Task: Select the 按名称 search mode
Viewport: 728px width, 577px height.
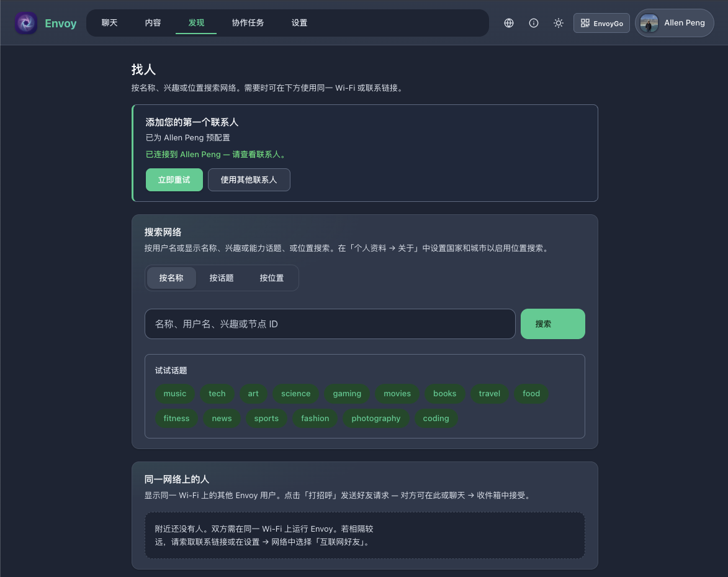Action: coord(171,278)
